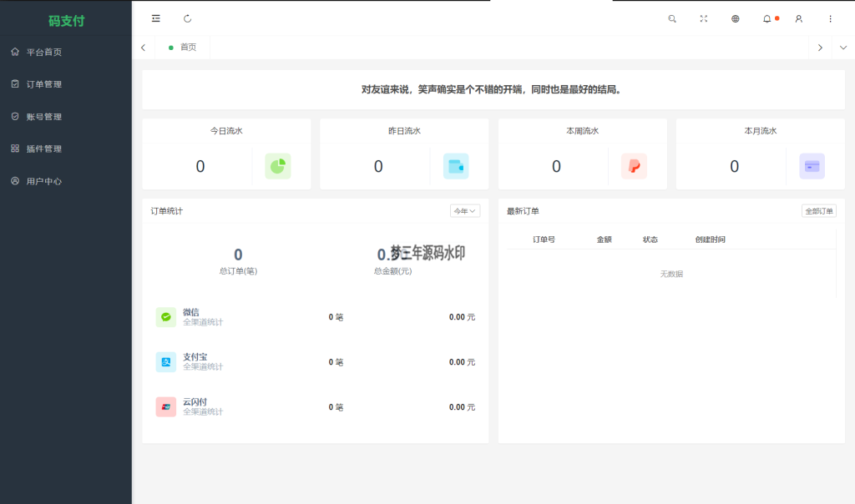Click the refresh page icon in the top bar
Image resolution: width=855 pixels, height=504 pixels.
coord(188,18)
